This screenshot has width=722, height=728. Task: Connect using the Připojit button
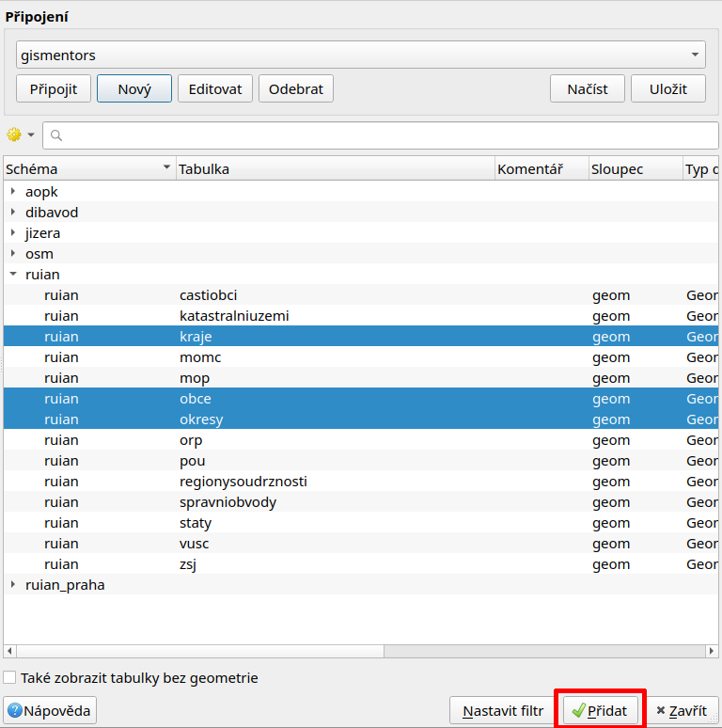tap(54, 88)
